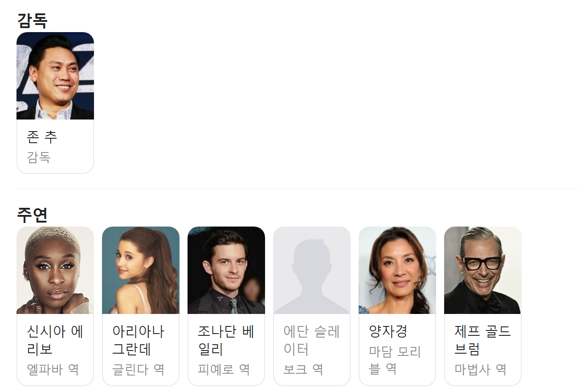Open the photo above 제프 골드브럼 caption
This screenshot has height=392, width=588.
point(483,270)
